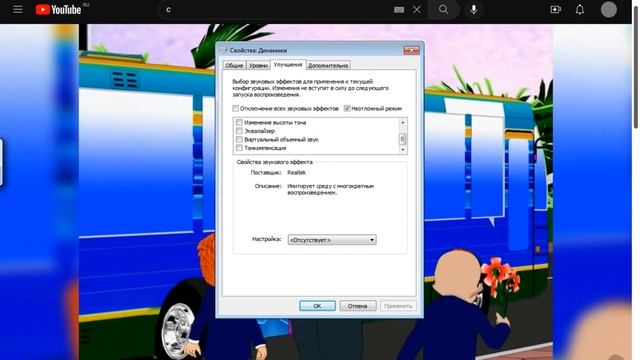Open the YouTube hamburger guide menu
This screenshot has width=640, height=360.
(18, 9)
